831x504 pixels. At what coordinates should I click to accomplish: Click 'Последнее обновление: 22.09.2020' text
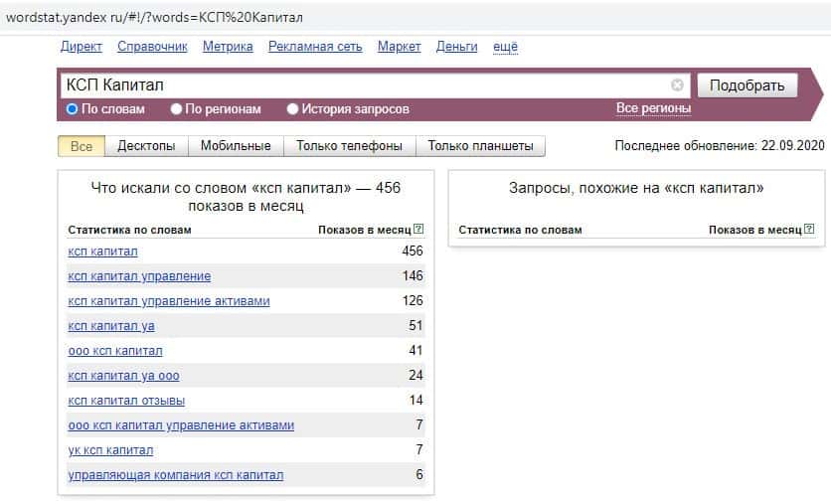pos(720,146)
